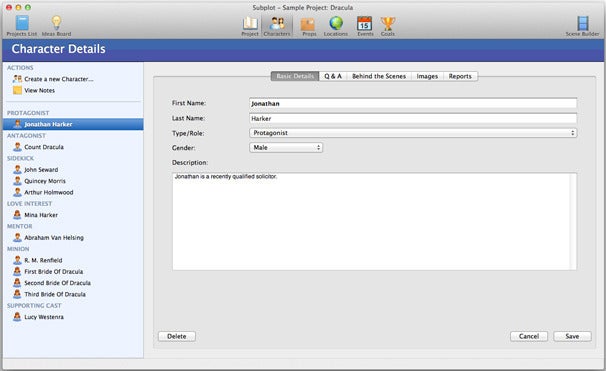Select Mina Harker under Love Interest
Image resolution: width=606 pixels, height=371 pixels.
(x=41, y=215)
